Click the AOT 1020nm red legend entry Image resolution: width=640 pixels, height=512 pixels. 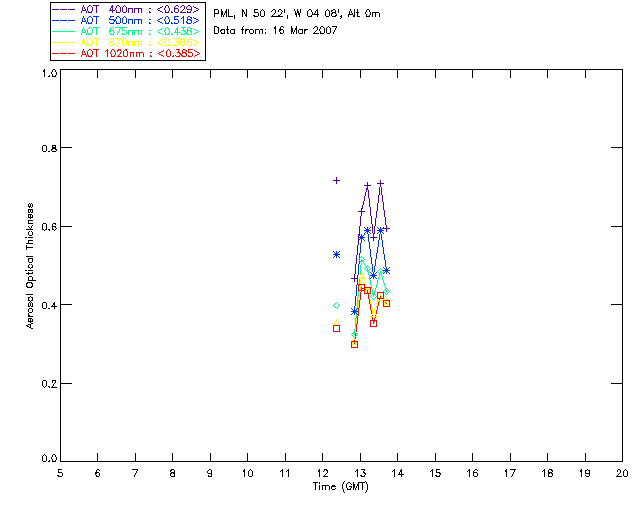[x=126, y=53]
